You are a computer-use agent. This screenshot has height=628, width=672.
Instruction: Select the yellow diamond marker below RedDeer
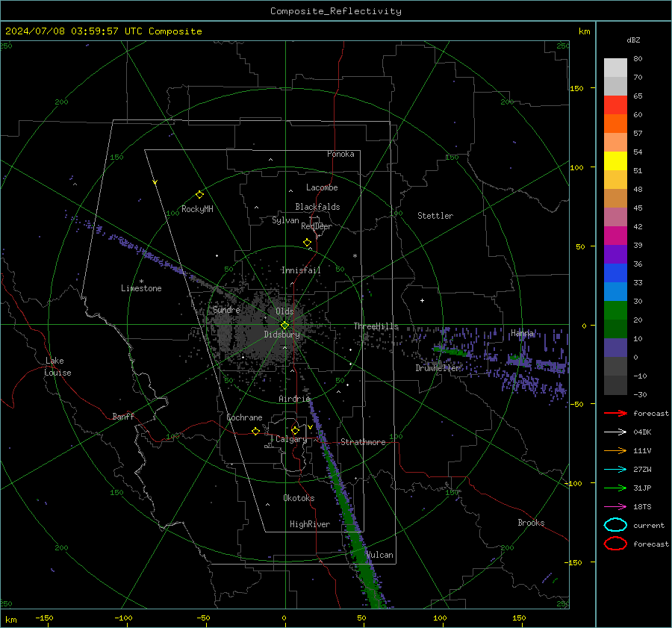pyautogui.click(x=307, y=243)
